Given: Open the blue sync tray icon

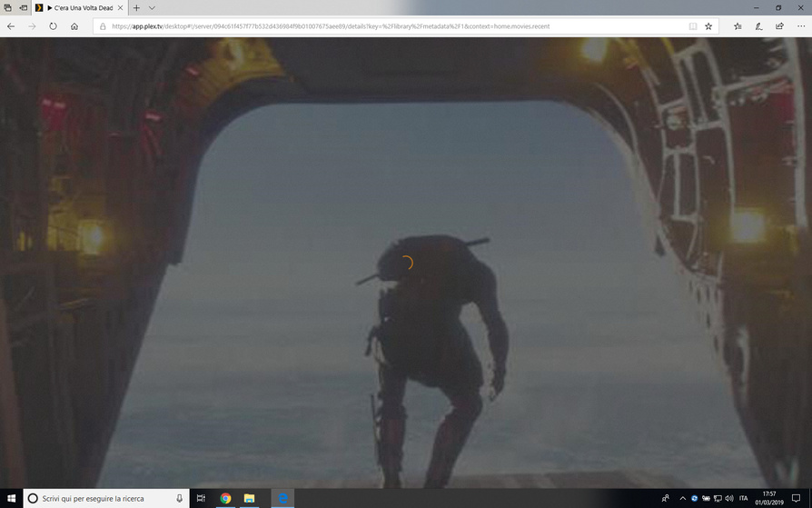Looking at the screenshot, I should point(695,498).
